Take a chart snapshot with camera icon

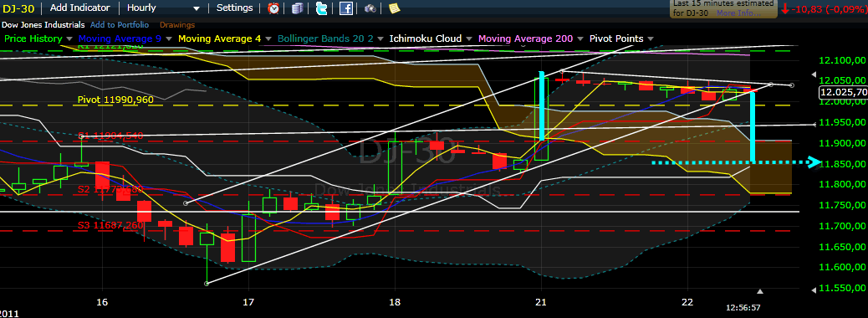[370, 8]
